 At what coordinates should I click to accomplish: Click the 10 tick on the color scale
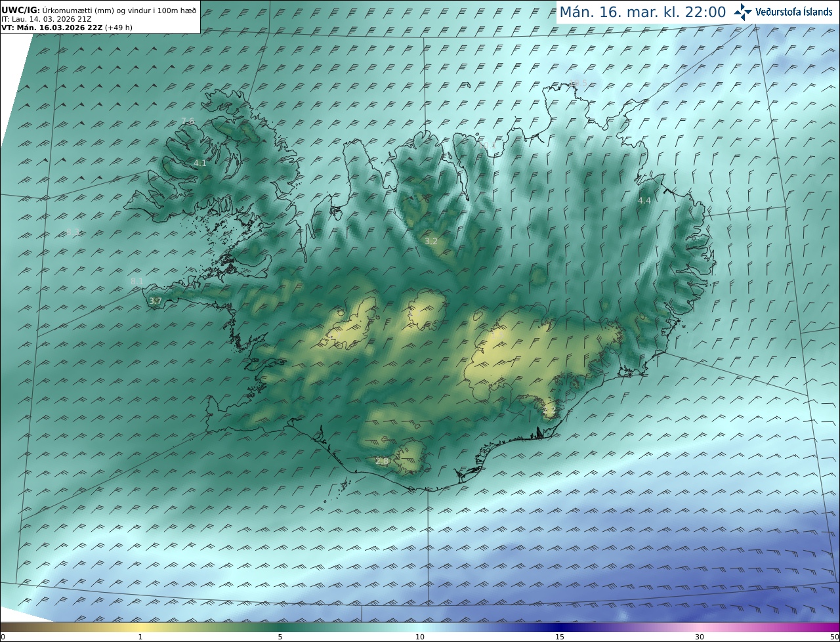point(420,637)
